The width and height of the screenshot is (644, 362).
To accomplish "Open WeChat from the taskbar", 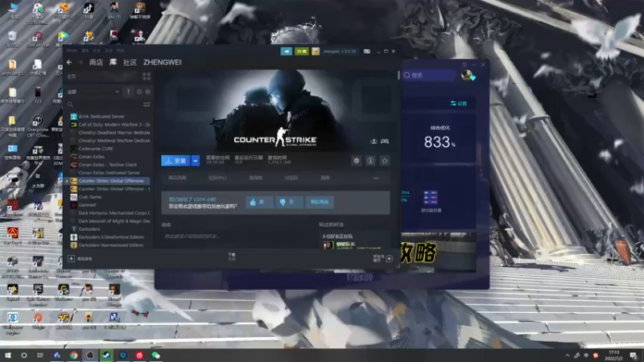I will [155, 356].
